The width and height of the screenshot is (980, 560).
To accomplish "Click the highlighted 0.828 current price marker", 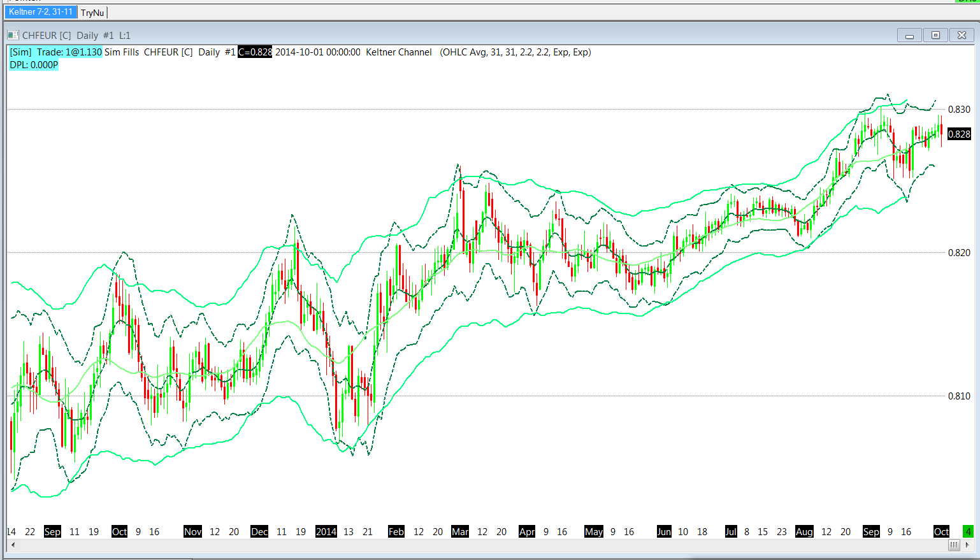I will (x=959, y=134).
